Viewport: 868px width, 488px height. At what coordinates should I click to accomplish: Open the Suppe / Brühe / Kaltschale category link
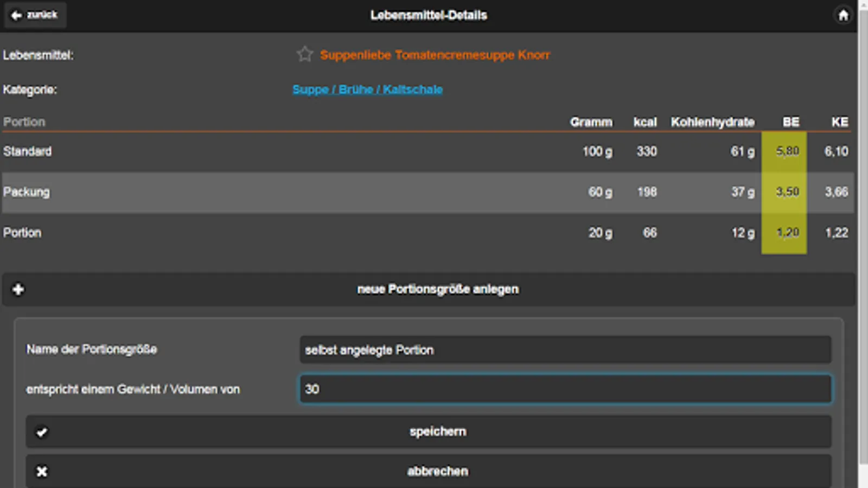click(x=367, y=89)
